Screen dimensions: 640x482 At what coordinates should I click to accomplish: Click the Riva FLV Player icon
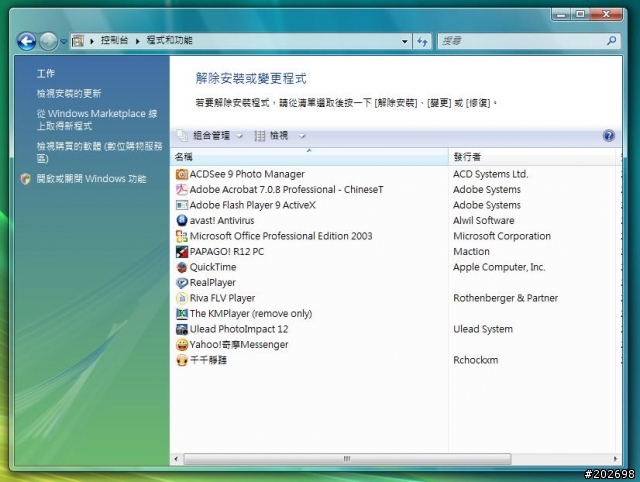pyautogui.click(x=182, y=298)
